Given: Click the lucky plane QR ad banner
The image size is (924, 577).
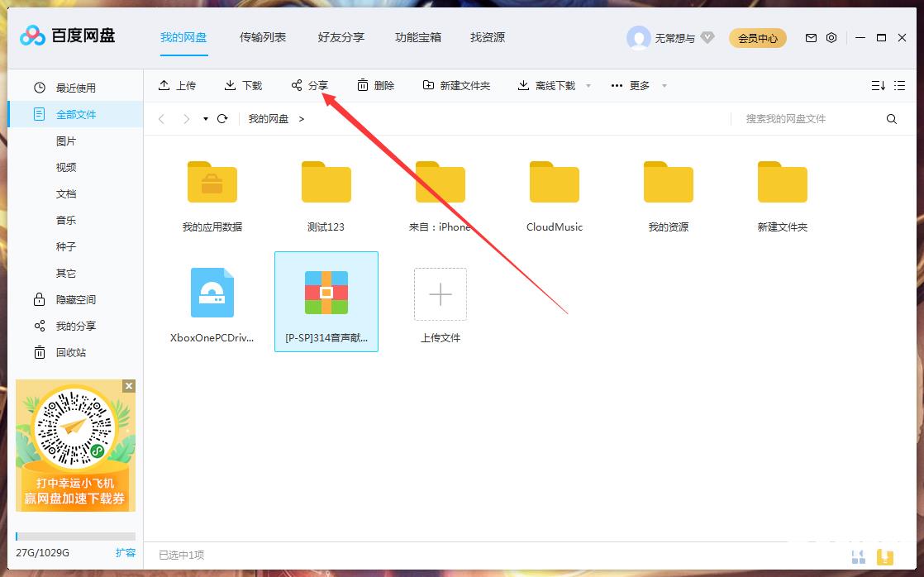Looking at the screenshot, I should [75, 446].
